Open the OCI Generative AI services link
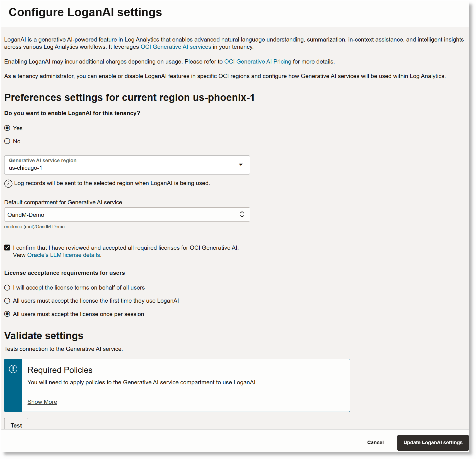Viewport: 476px width, 459px height. (x=176, y=47)
